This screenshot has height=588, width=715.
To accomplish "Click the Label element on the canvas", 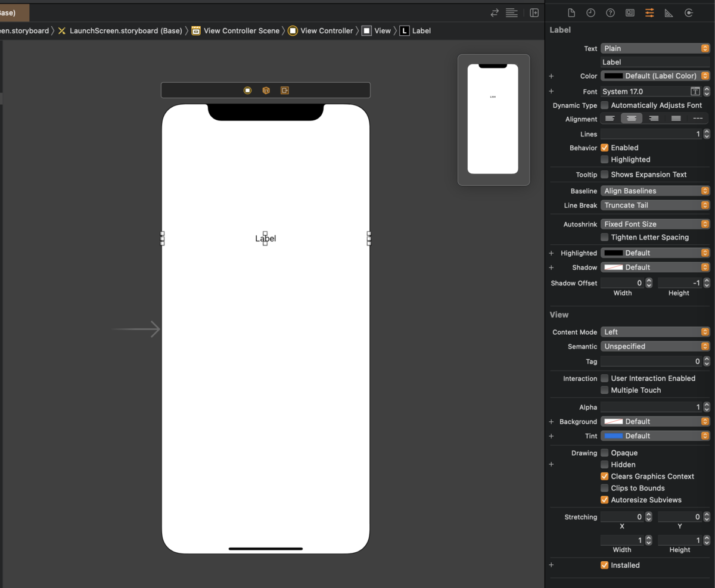I will coord(266,238).
